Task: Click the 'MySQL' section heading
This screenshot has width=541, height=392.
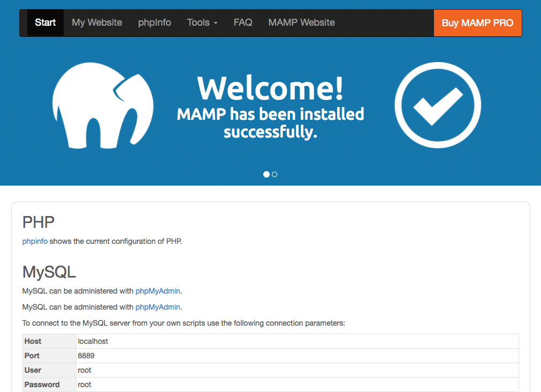Action: pos(49,272)
